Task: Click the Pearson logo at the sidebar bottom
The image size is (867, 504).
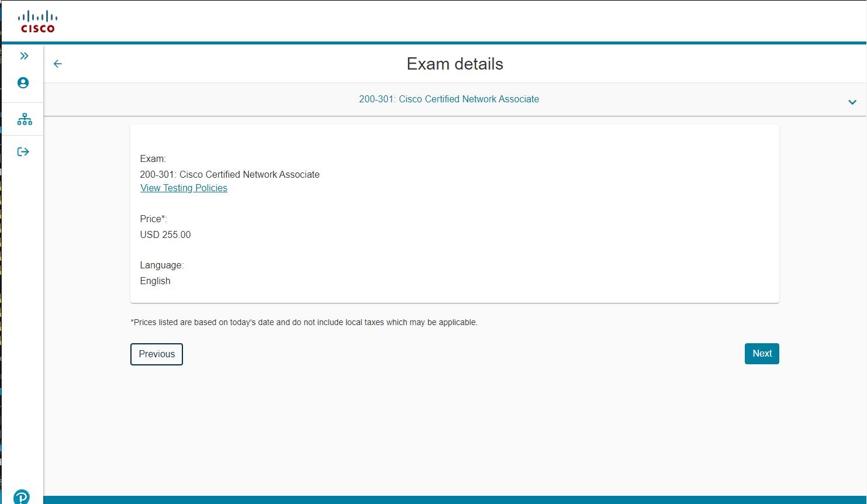Action: click(x=22, y=497)
